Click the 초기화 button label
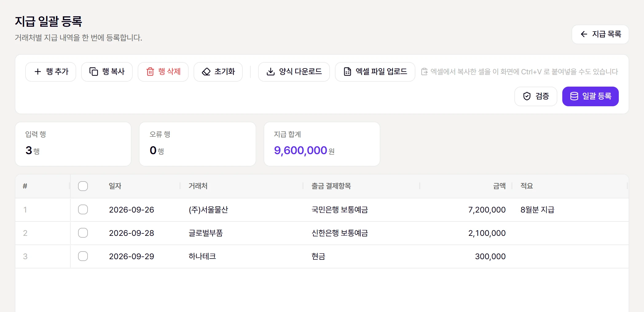The image size is (644, 312). coord(225,72)
